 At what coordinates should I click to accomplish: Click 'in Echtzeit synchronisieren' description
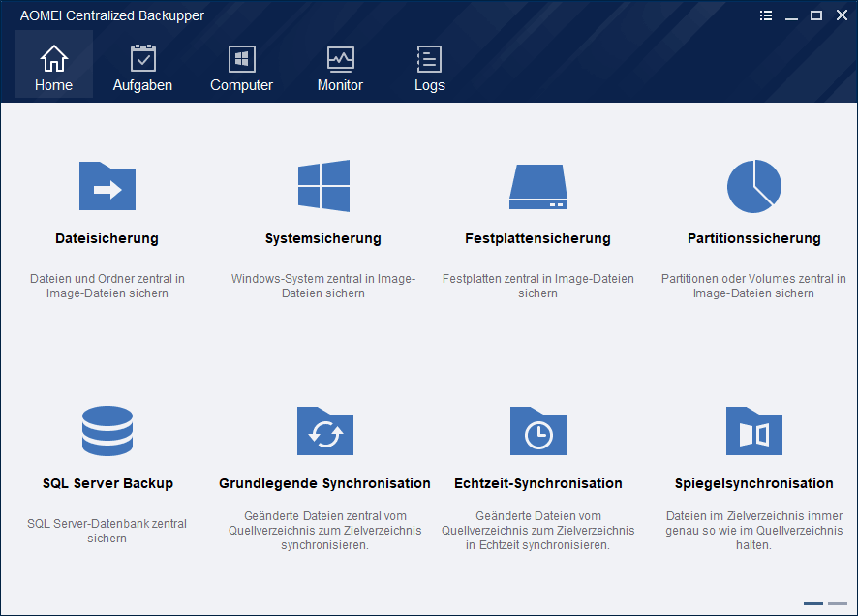[x=537, y=531]
